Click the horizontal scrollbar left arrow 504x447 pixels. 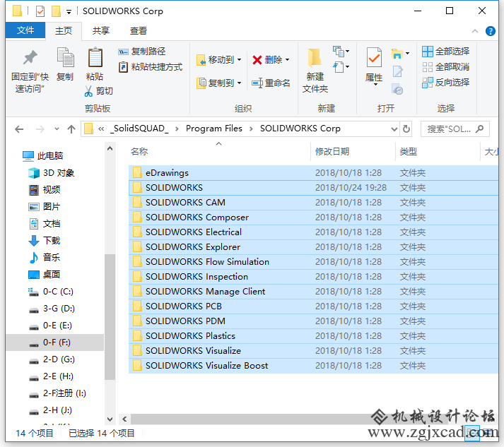coord(124,419)
